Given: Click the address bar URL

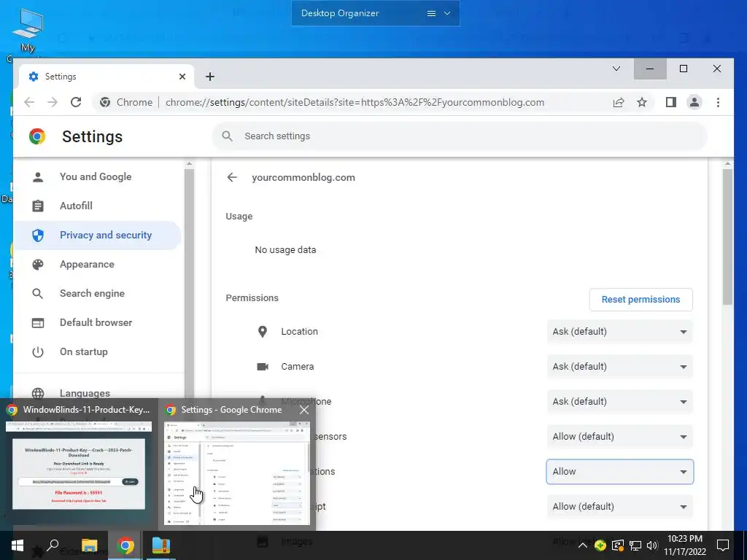Looking at the screenshot, I should (355, 102).
